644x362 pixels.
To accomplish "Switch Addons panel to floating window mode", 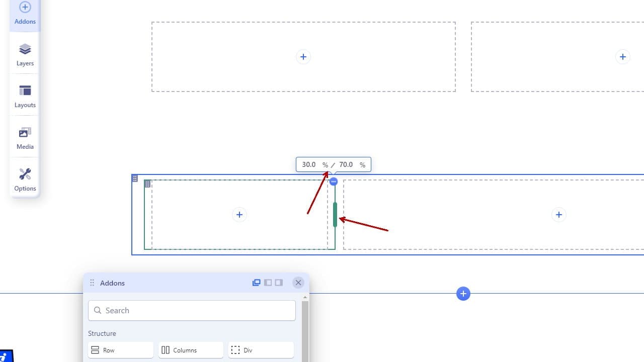I will pyautogui.click(x=257, y=283).
